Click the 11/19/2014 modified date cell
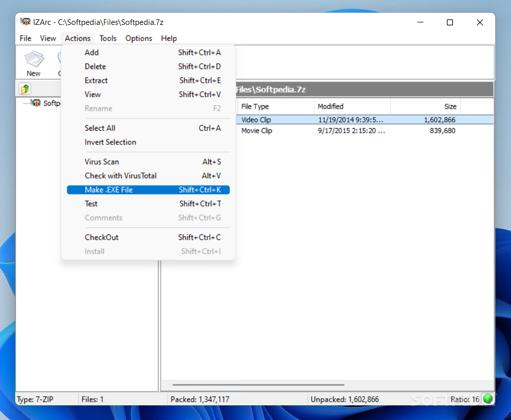 click(x=351, y=120)
